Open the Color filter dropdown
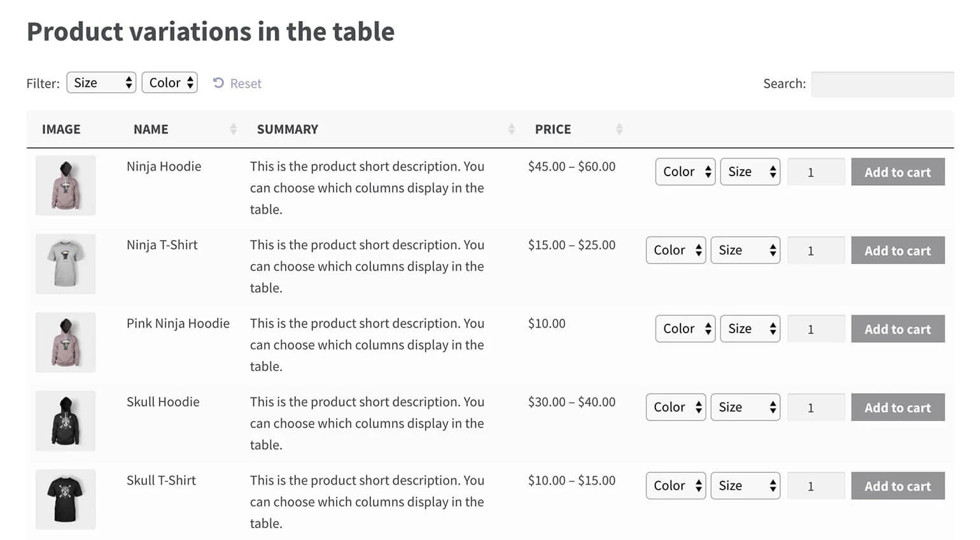980x540 pixels. 169,83
